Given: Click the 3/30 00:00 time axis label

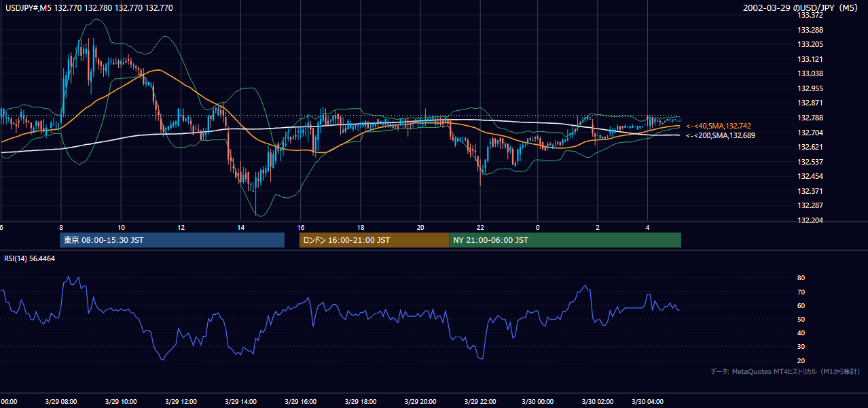Looking at the screenshot, I should (x=537, y=402).
